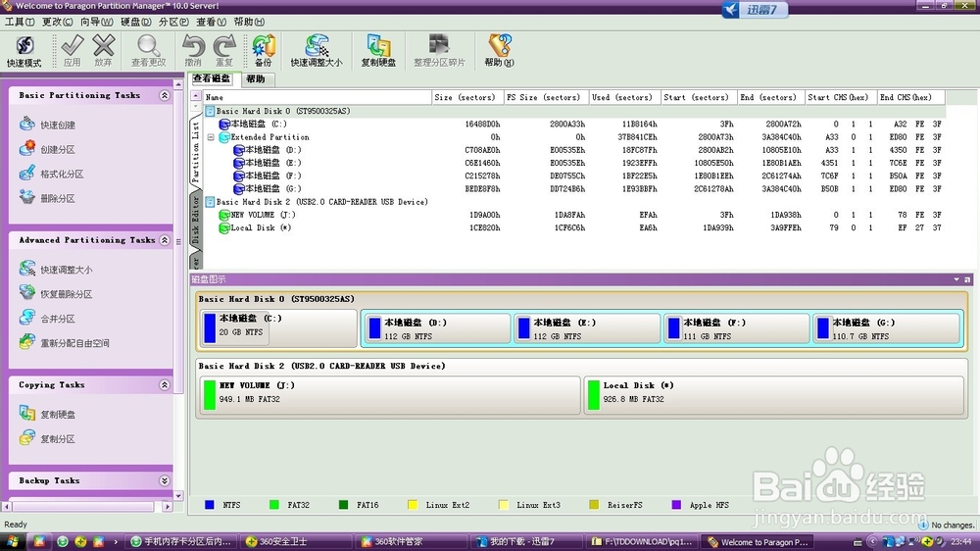This screenshot has width=980, height=551.
Task: Select F: 111 GB NTFS partition block
Action: click(736, 329)
